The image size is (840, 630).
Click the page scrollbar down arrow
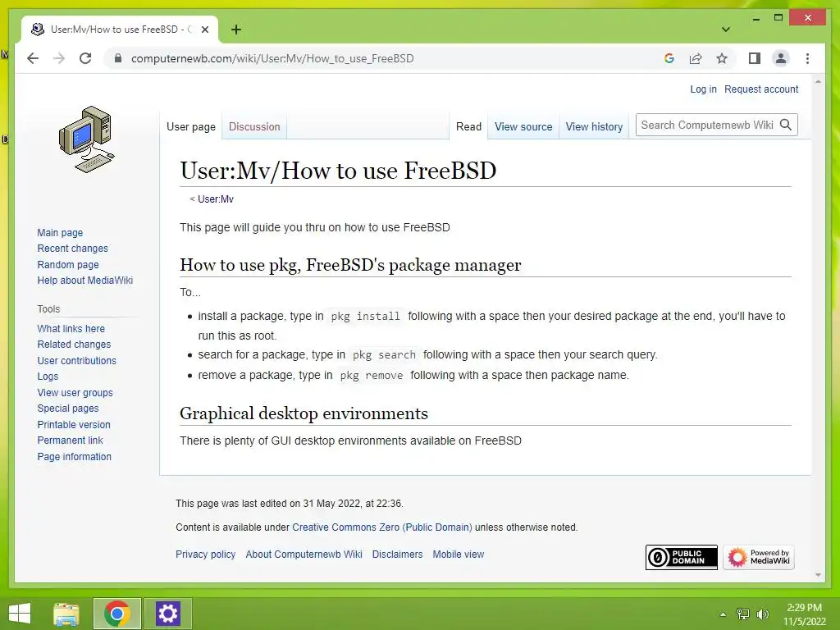pyautogui.click(x=818, y=575)
